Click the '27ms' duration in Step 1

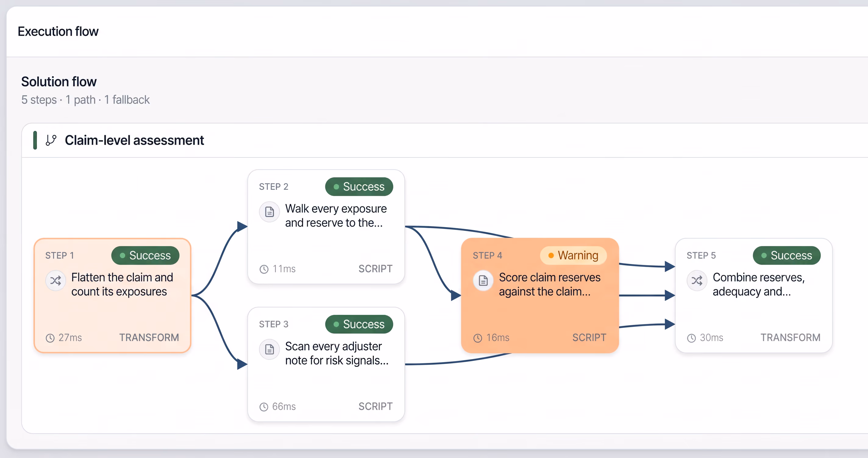(70, 337)
